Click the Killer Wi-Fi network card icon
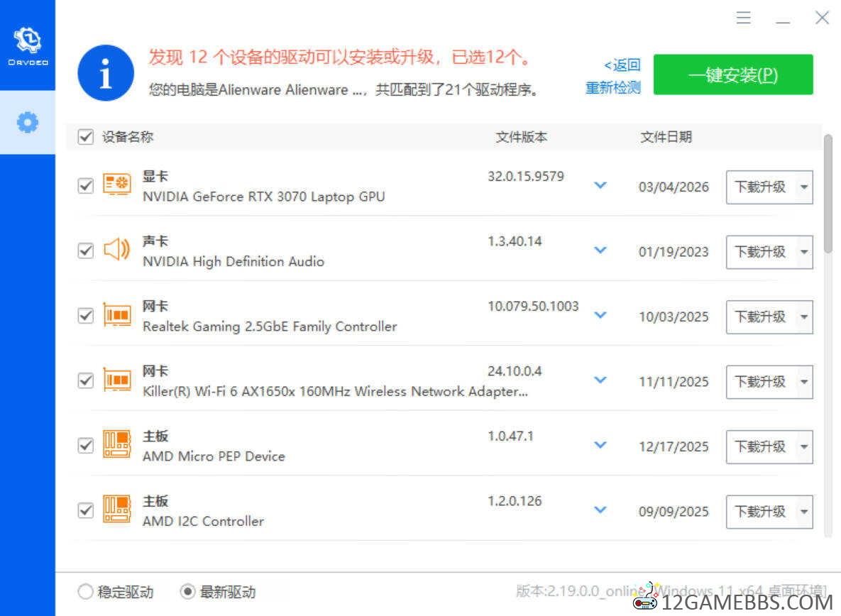The height and width of the screenshot is (616, 841). (117, 380)
